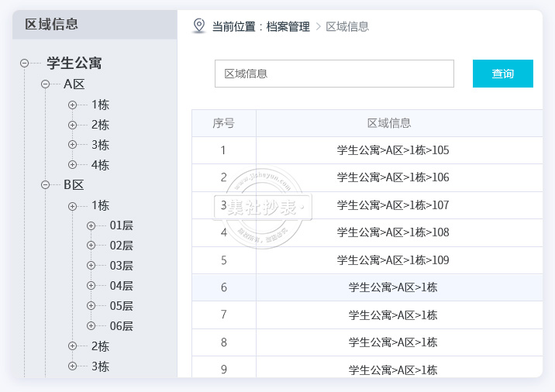Click the 查询 search button
The width and height of the screenshot is (555, 392).
[502, 74]
